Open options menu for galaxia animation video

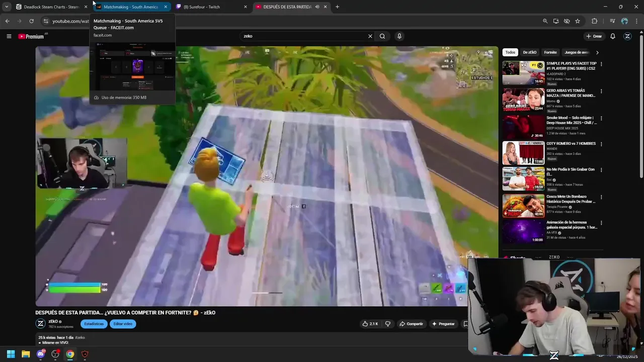[601, 223]
